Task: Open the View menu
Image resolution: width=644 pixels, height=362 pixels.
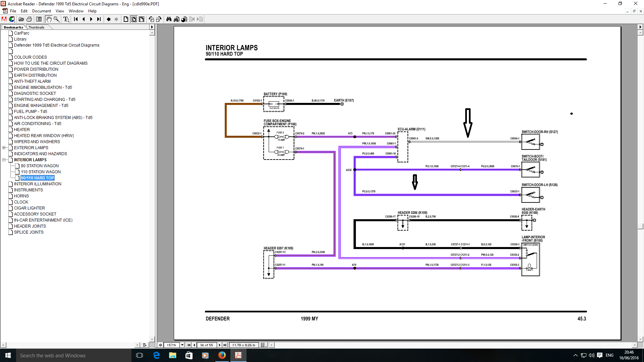Action: pos(60,11)
